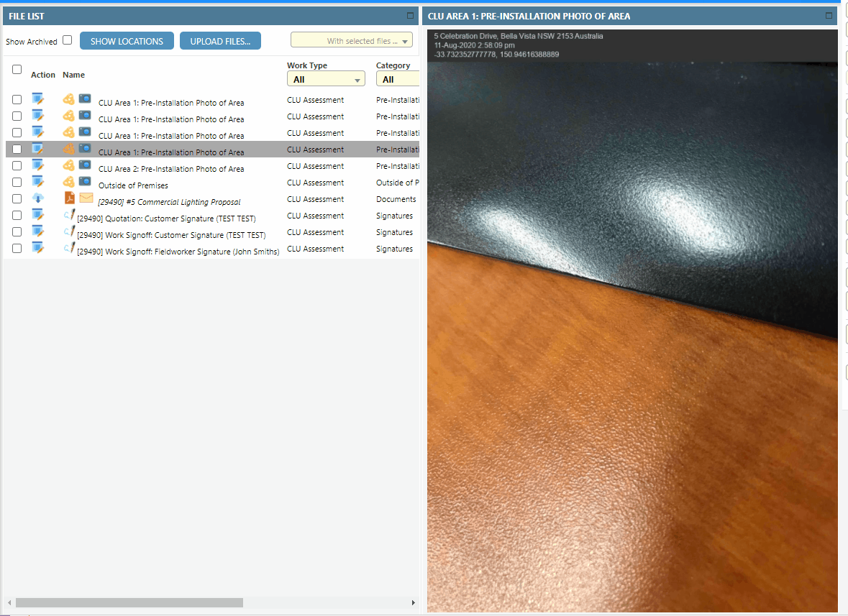Image resolution: width=848 pixels, height=616 pixels.
Task: Open PDF icon of Commercial Lighting Proposal
Action: tap(70, 198)
